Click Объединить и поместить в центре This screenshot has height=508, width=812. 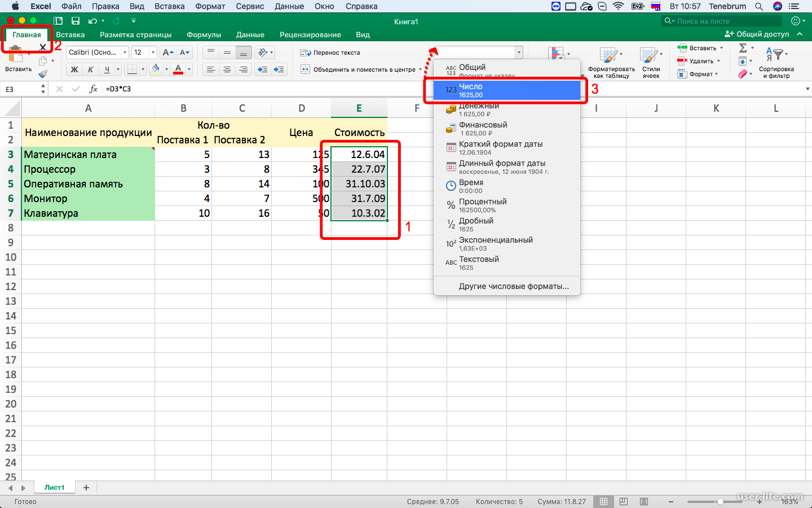358,69
